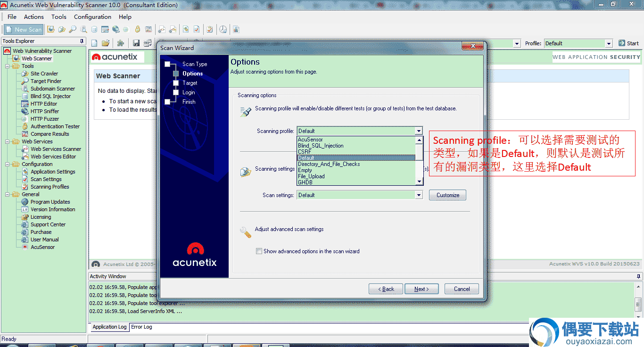The image size is (644, 347).
Task: Click the Customize button beside Scan settings
Action: [448, 195]
